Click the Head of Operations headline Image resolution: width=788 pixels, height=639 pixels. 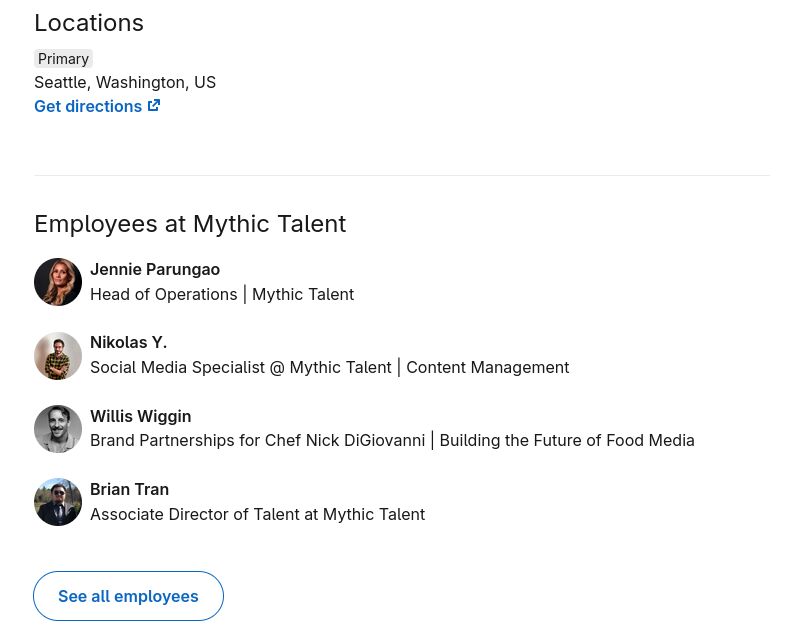coord(222,294)
